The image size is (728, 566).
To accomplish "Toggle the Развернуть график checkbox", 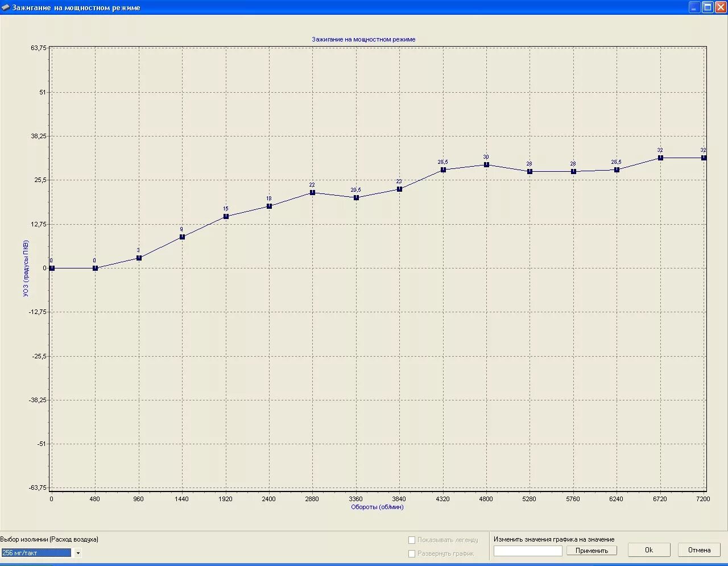I will pyautogui.click(x=412, y=553).
